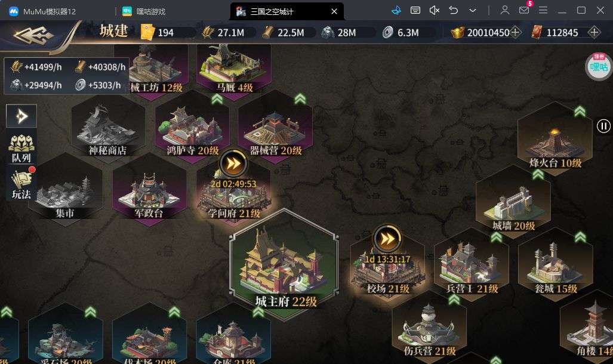Open the emulator hamburger menu
This screenshot has height=364, width=613.
(543, 10)
